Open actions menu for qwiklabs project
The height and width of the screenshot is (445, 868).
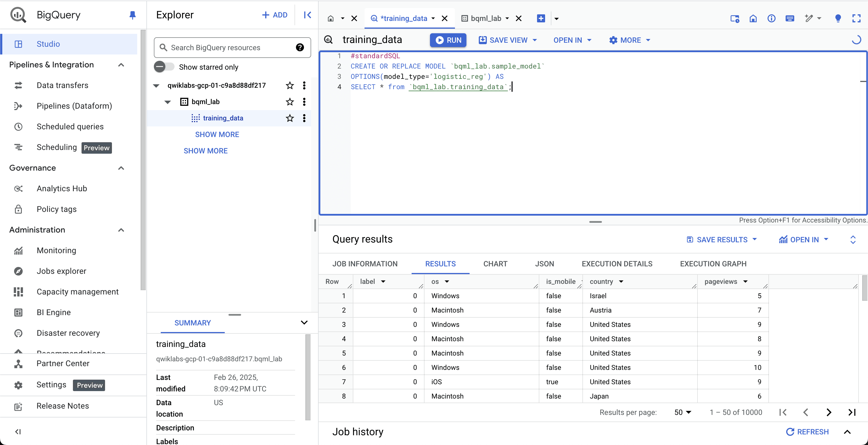304,85
